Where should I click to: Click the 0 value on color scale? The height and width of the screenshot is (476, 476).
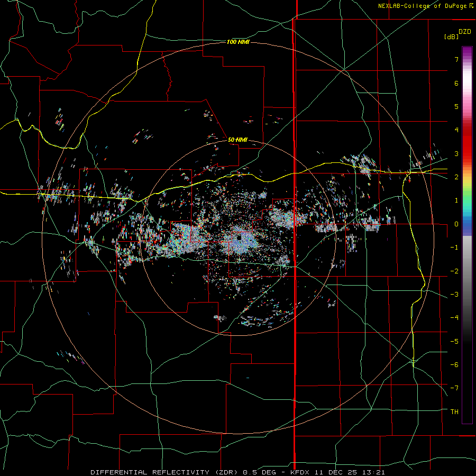[456, 224]
